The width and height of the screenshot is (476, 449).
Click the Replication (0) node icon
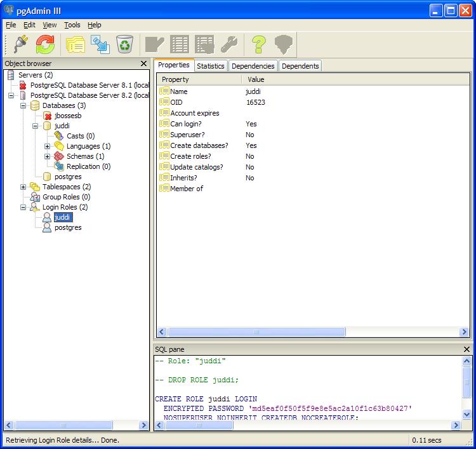[x=59, y=166]
